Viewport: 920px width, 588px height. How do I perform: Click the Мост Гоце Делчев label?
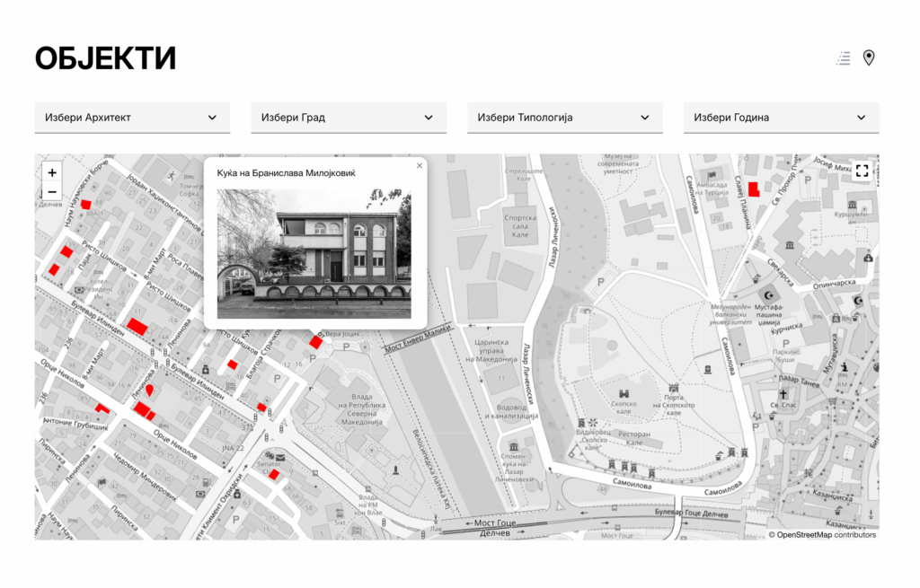click(495, 528)
